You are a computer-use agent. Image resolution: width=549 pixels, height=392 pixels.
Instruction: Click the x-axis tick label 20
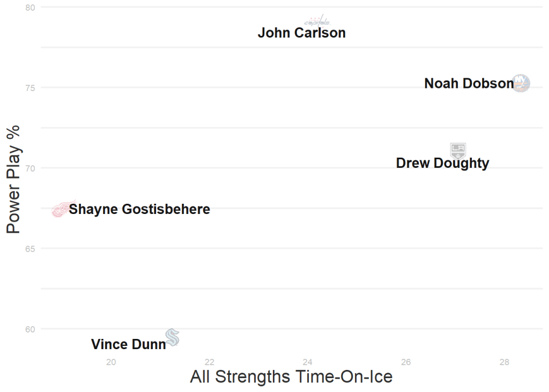click(x=111, y=362)
